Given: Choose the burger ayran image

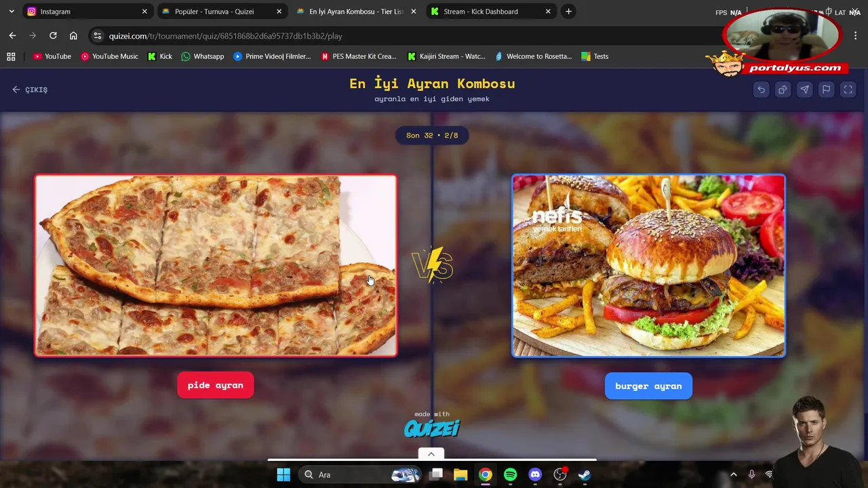Looking at the screenshot, I should (x=648, y=265).
